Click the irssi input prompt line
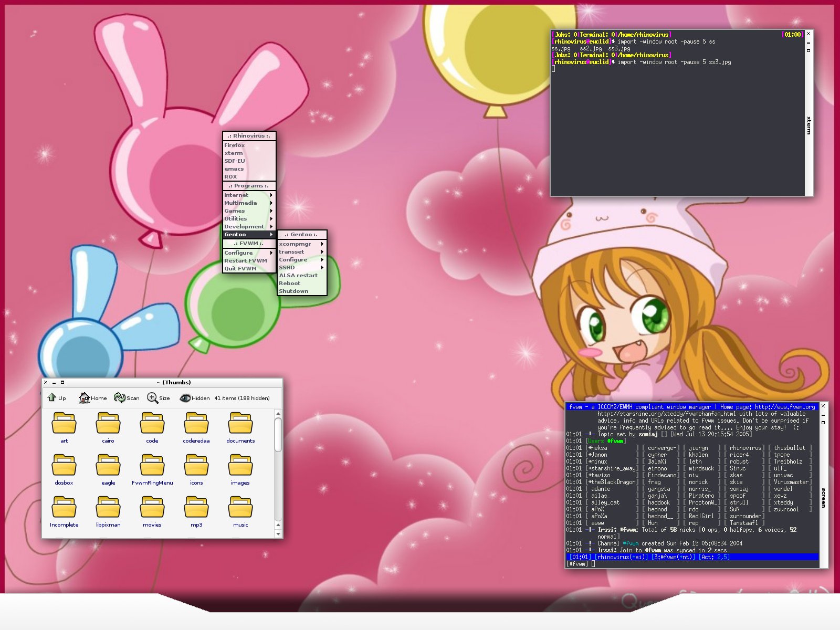Screen dimensions: 840x630 692,564
